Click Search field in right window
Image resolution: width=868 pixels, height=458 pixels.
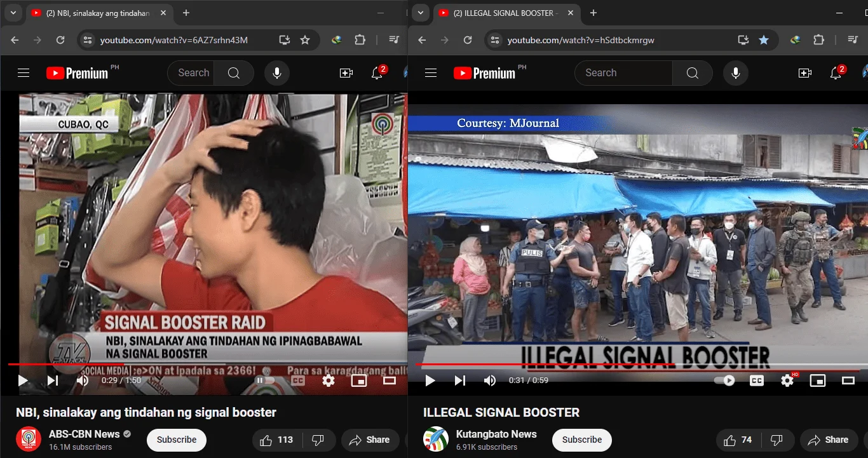[624, 73]
